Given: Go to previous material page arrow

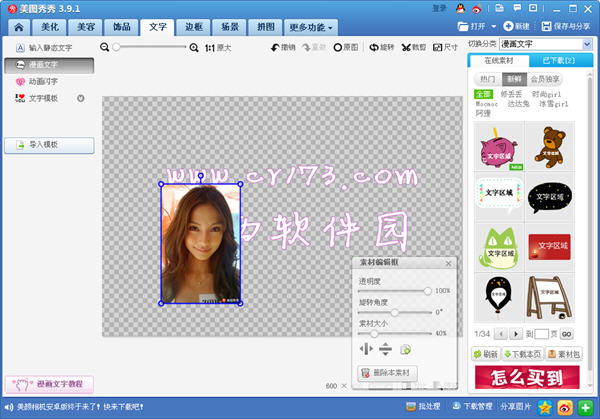Looking at the screenshot, I should [501, 334].
